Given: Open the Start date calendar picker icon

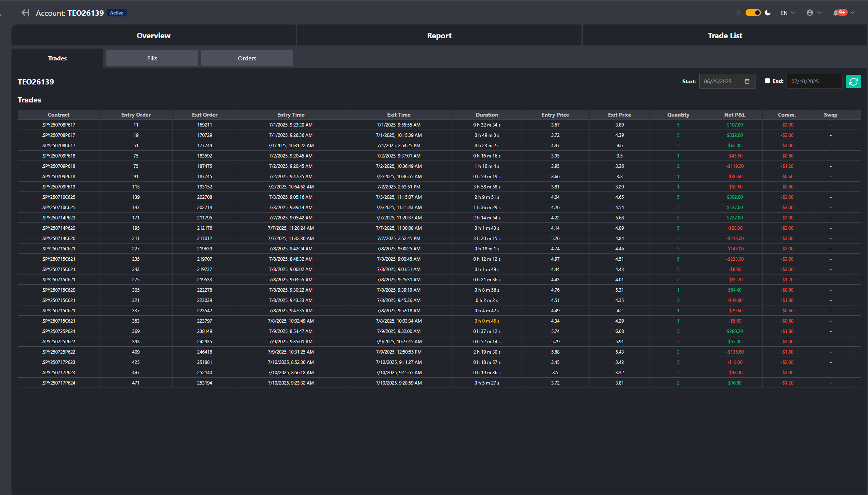Looking at the screenshot, I should coord(747,81).
